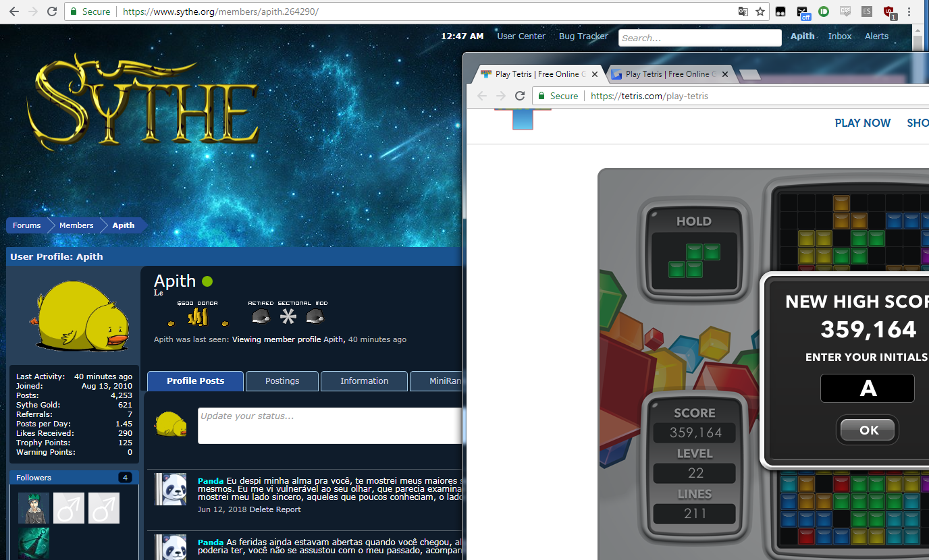Click the green Secure padlock on the sythe.org address
The width and height of the screenshot is (929, 560).
tap(73, 11)
